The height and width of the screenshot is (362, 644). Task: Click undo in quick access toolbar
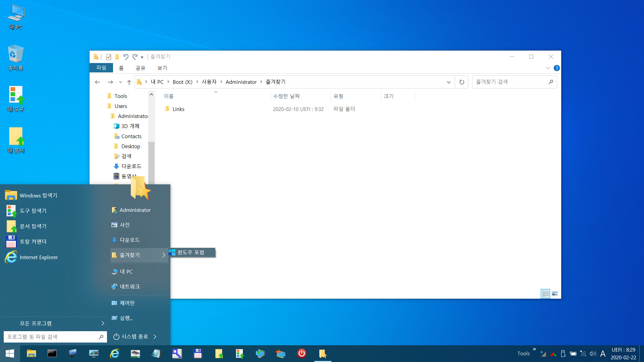pyautogui.click(x=126, y=57)
